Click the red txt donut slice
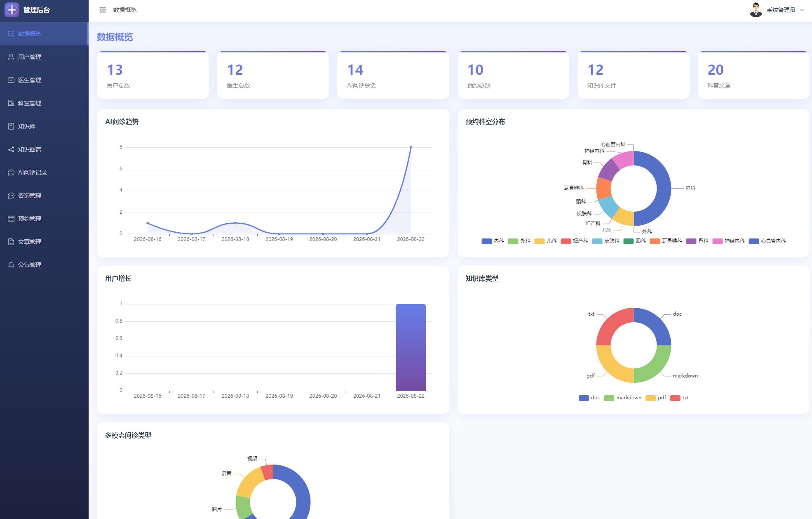The width and height of the screenshot is (812, 519). click(613, 325)
